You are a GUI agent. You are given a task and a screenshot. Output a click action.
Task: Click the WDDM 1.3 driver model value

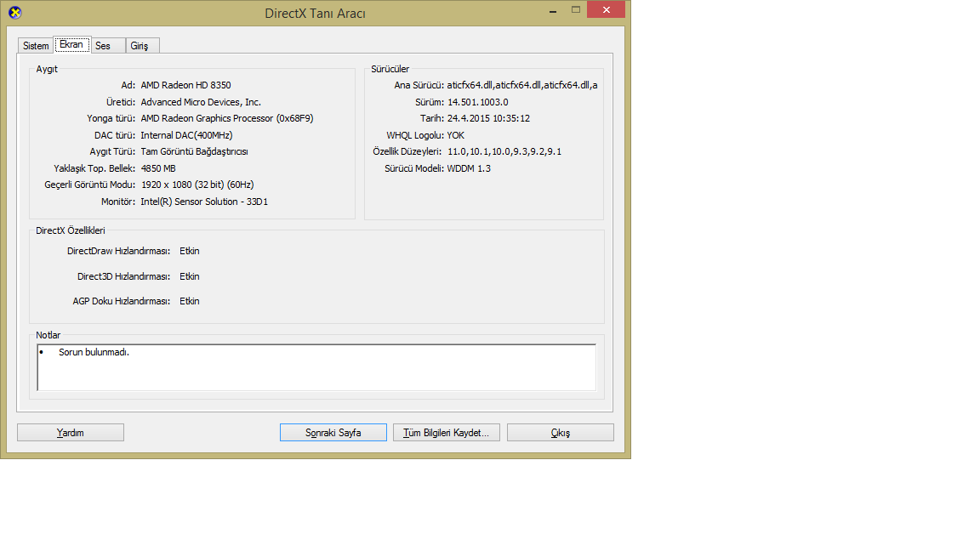click(469, 168)
